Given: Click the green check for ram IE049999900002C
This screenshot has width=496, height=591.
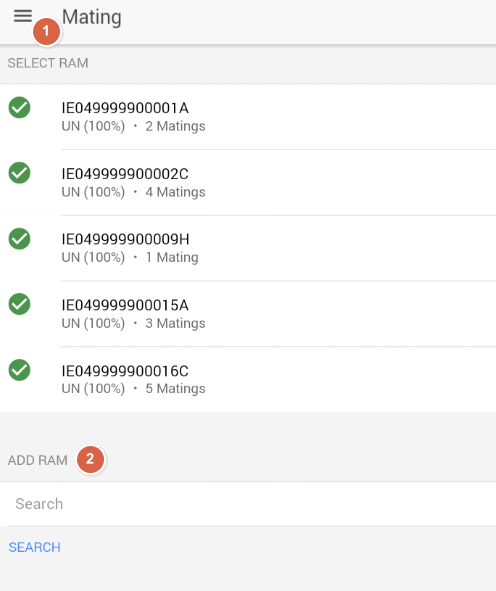Looking at the screenshot, I should click(20, 173).
